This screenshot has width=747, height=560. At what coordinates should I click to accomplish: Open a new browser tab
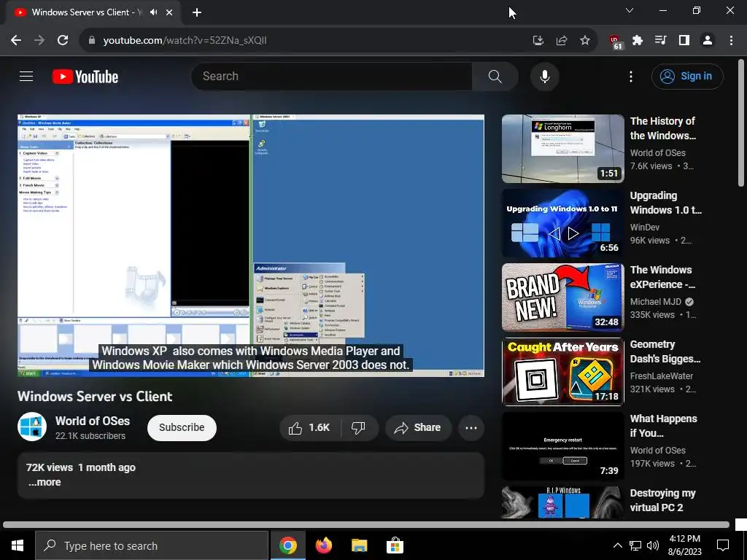197,12
